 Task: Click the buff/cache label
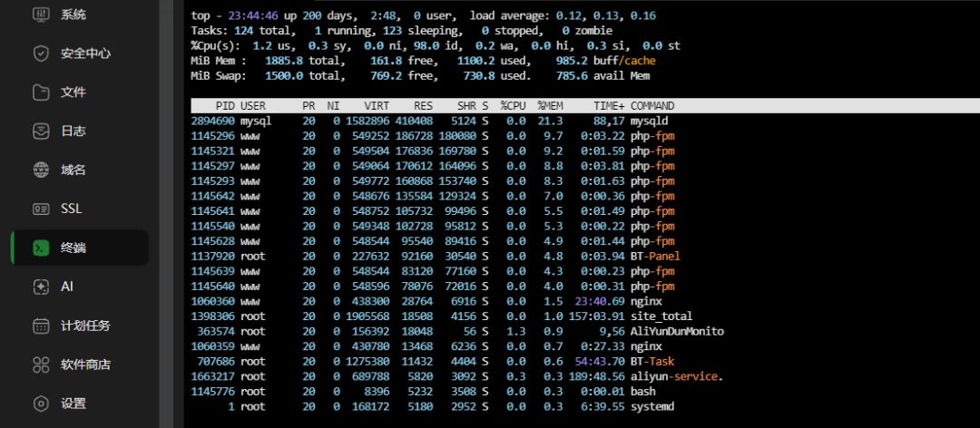tap(624, 62)
